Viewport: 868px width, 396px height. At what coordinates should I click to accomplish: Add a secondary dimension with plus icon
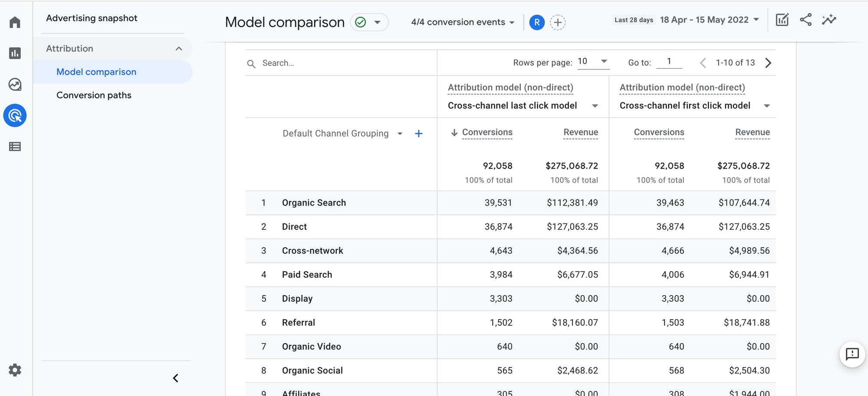point(418,134)
